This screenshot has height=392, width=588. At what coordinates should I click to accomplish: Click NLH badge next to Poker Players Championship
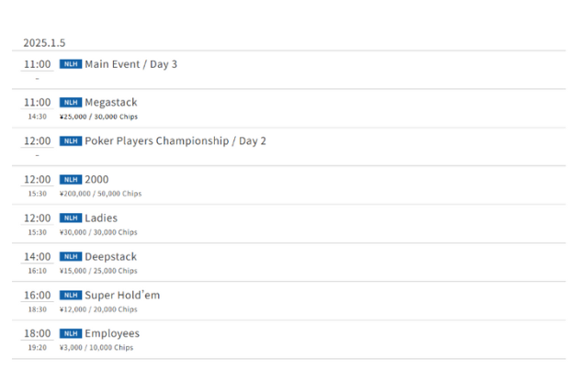point(71,141)
